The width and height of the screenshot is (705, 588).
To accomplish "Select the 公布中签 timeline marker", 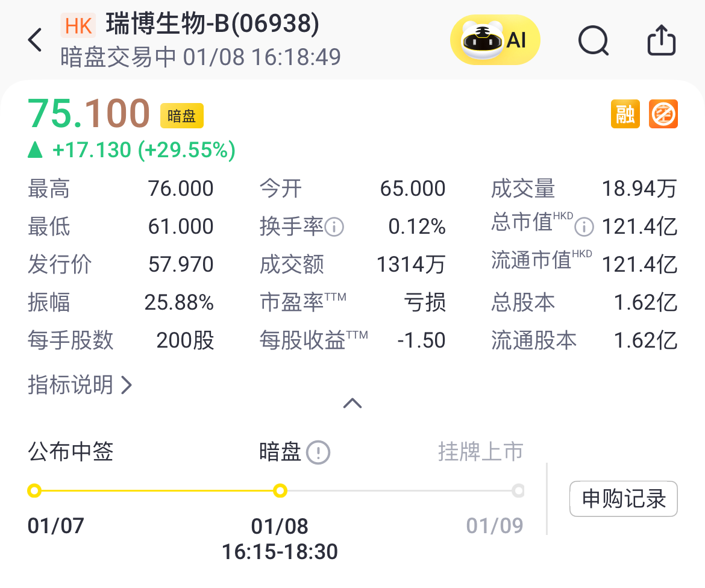I will coord(34,491).
